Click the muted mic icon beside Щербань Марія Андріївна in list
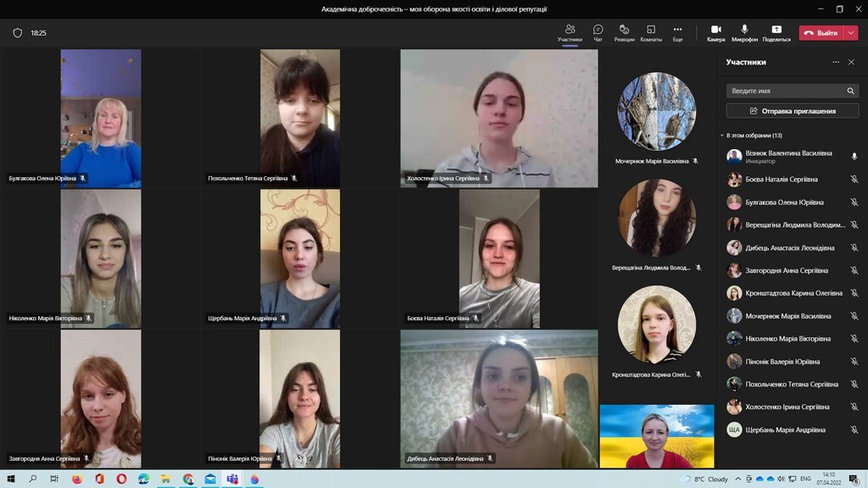Viewport: 868px width, 488px height. click(854, 430)
